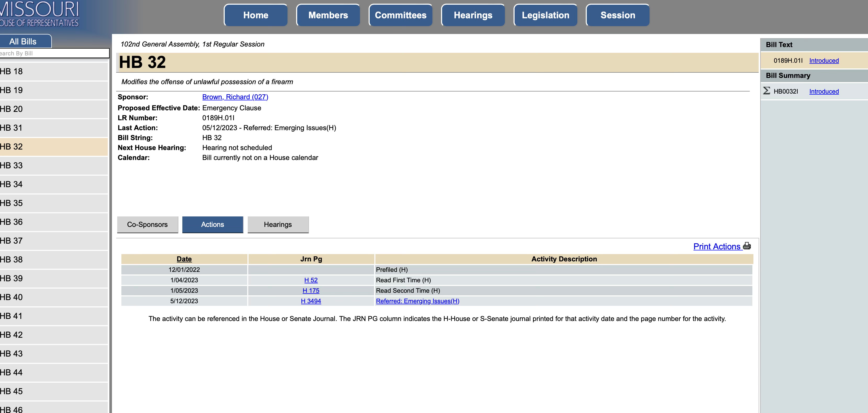Select HB 19 in bill list

[54, 90]
